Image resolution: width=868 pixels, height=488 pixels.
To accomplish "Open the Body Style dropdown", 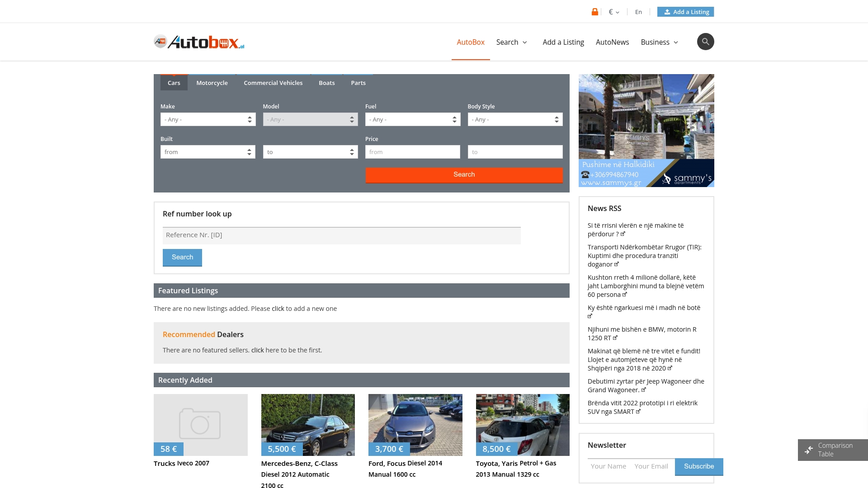I will [515, 119].
